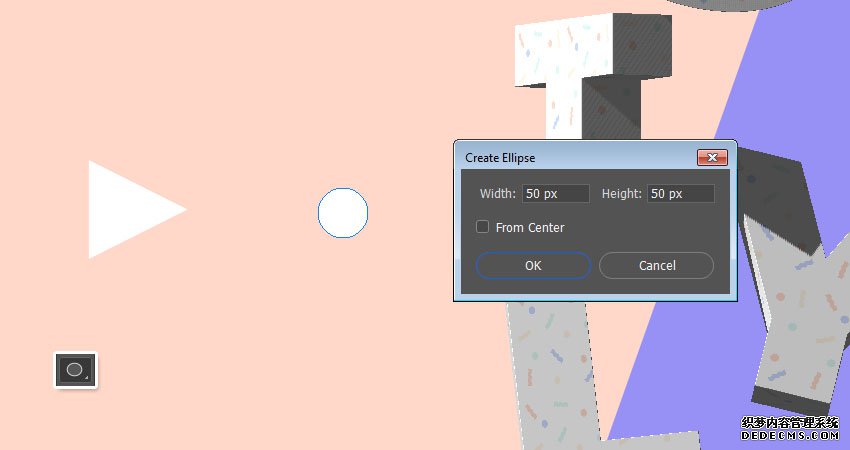Close the Create Ellipse dialog window
This screenshot has width=850, height=450.
pyautogui.click(x=712, y=158)
